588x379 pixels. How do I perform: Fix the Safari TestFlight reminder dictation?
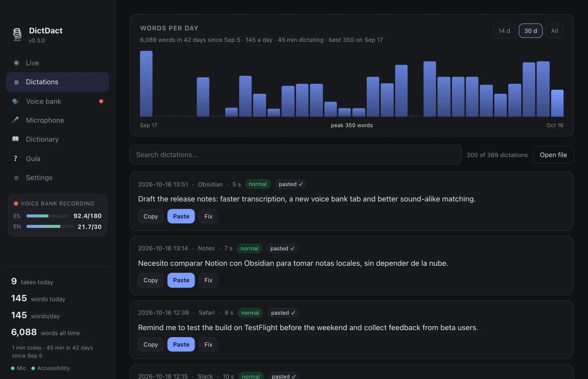pyautogui.click(x=208, y=344)
